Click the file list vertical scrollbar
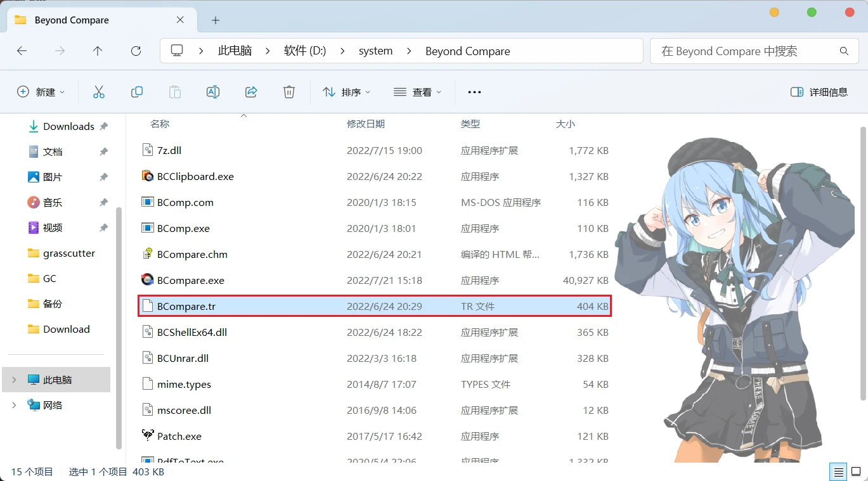 point(863,263)
